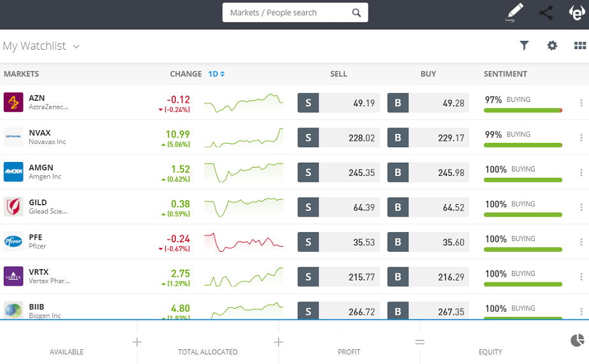This screenshot has height=364, width=589.
Task: Click the SELL column header
Action: point(338,74)
